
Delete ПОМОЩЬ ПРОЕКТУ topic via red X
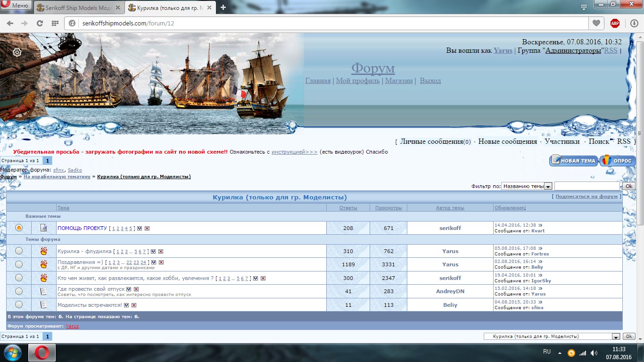pyautogui.click(x=147, y=228)
